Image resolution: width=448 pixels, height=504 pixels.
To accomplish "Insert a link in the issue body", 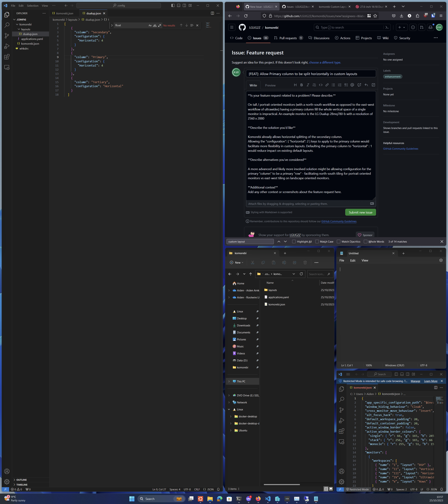I will pos(327,85).
